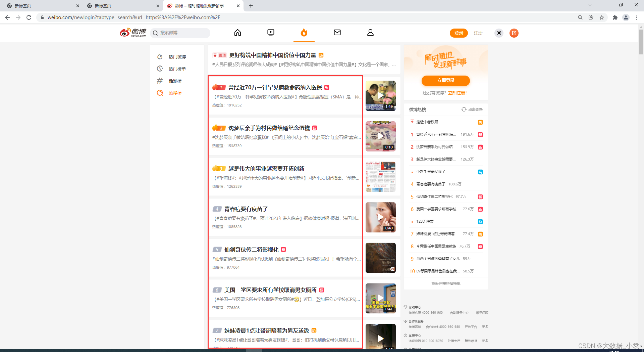644x352 pixels.
Task: Select the flame hot topics icon
Action: 304,33
